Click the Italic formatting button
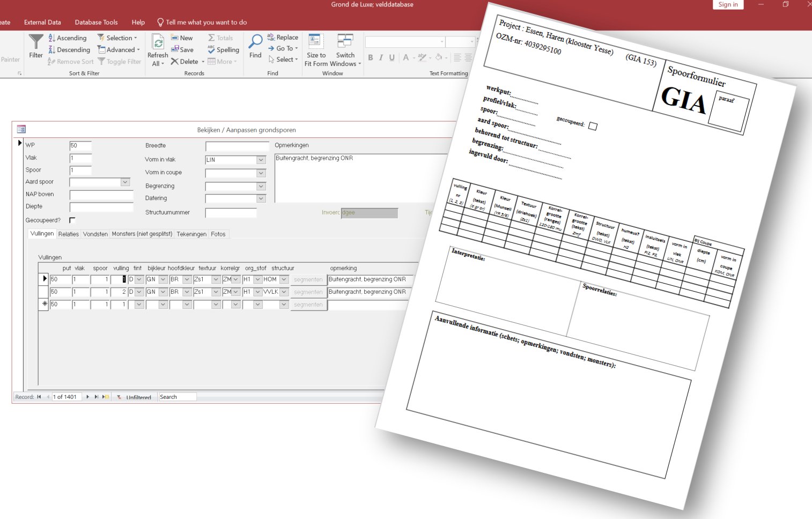Screen dimensions: 812x519 [381, 57]
